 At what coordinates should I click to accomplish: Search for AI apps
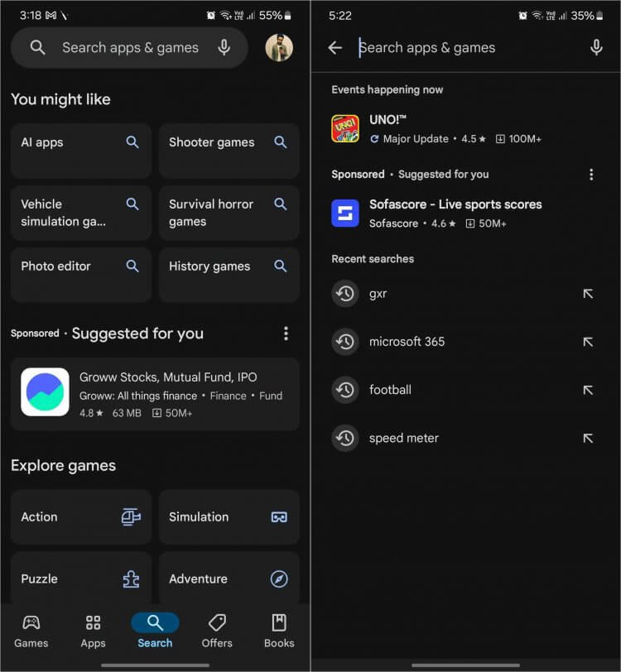[81, 151]
